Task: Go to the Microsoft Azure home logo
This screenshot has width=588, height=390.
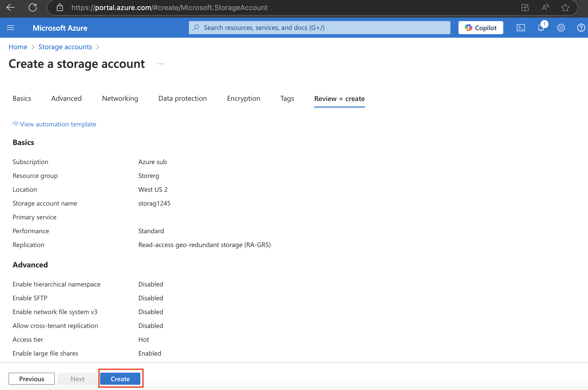Action: point(60,28)
